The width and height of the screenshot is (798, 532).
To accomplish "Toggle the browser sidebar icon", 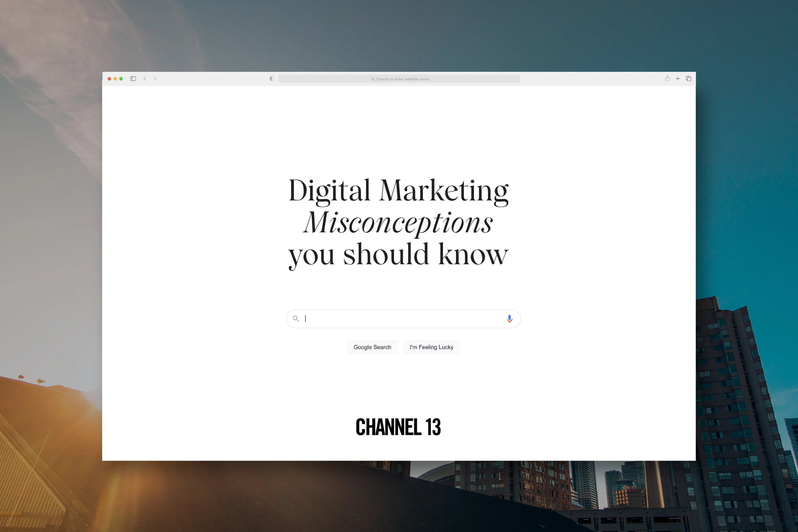I will click(133, 79).
